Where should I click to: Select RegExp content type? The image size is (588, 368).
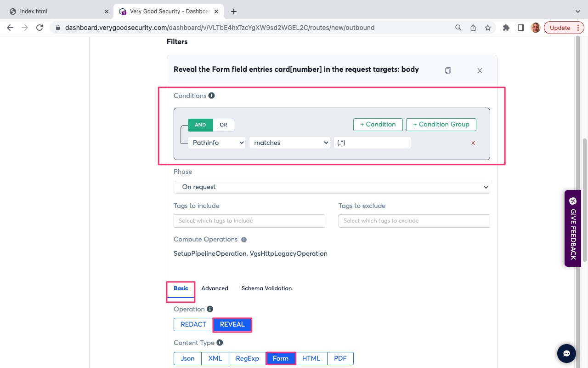tap(247, 358)
